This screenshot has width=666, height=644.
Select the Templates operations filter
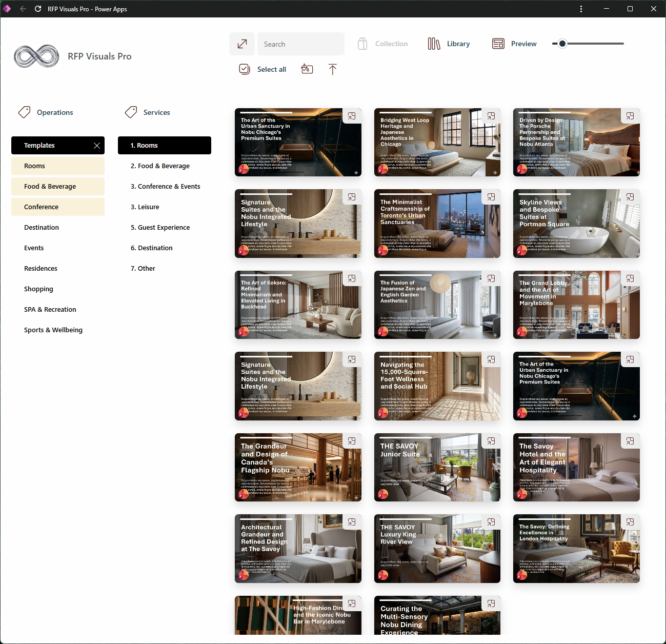(x=58, y=146)
